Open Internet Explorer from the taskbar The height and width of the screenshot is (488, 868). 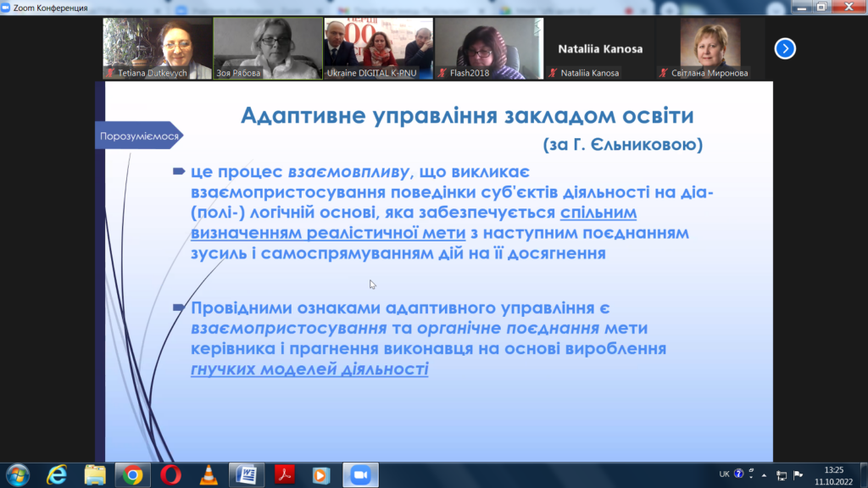pos(58,474)
